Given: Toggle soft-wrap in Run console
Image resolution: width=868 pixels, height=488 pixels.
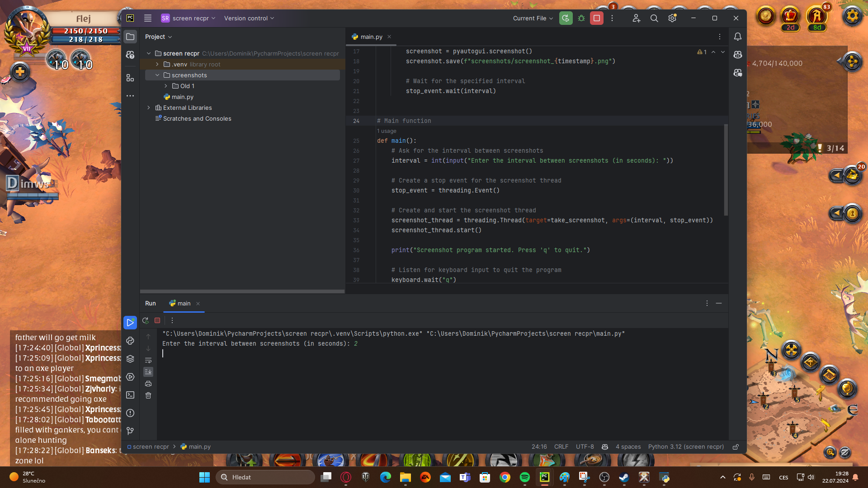Looking at the screenshot, I should point(148,360).
